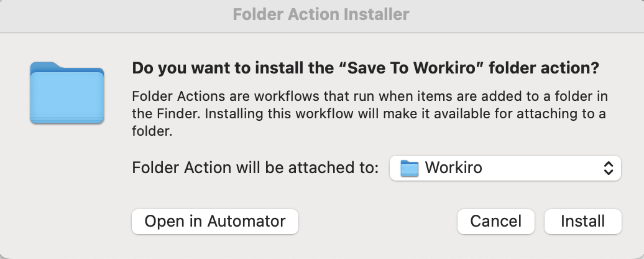Install the Save To Workiro folder action
644x259 pixels.
point(583,222)
